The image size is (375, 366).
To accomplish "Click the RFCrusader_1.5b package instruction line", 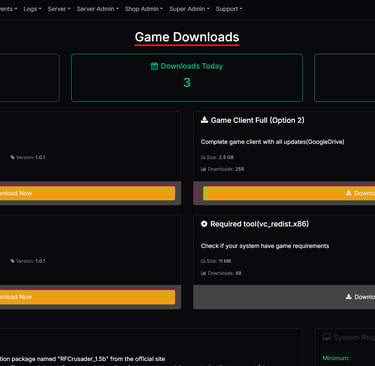I will click(x=83, y=359).
